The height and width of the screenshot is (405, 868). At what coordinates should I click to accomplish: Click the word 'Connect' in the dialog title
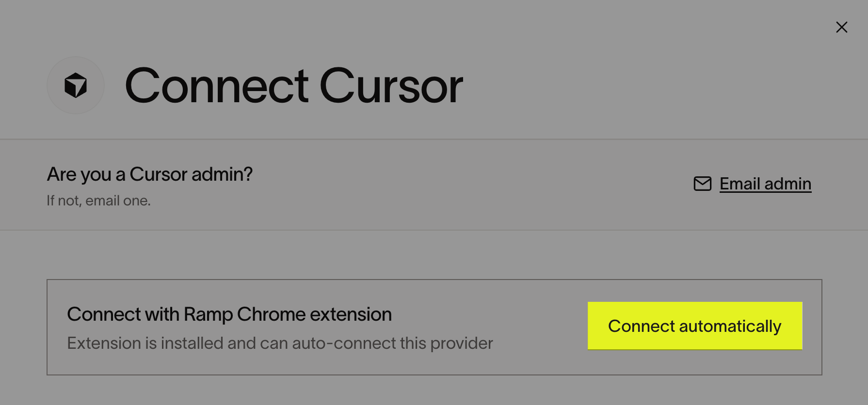pos(217,86)
